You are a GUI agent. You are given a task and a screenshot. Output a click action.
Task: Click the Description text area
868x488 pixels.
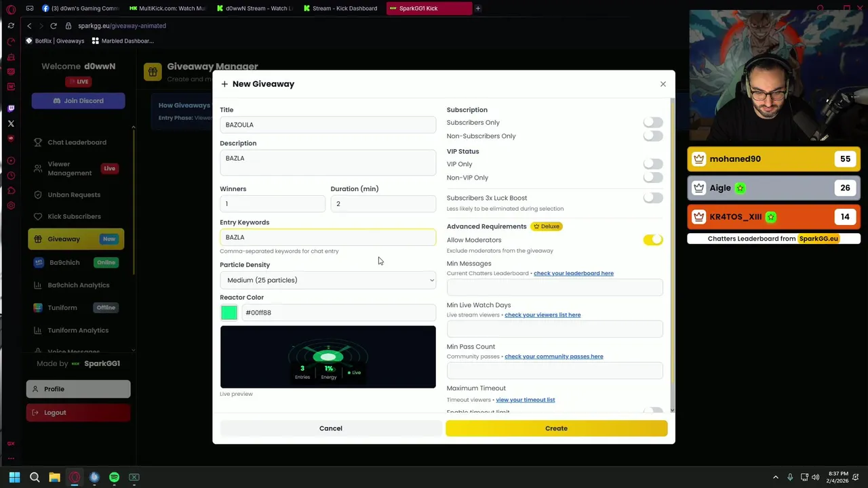[x=328, y=163]
